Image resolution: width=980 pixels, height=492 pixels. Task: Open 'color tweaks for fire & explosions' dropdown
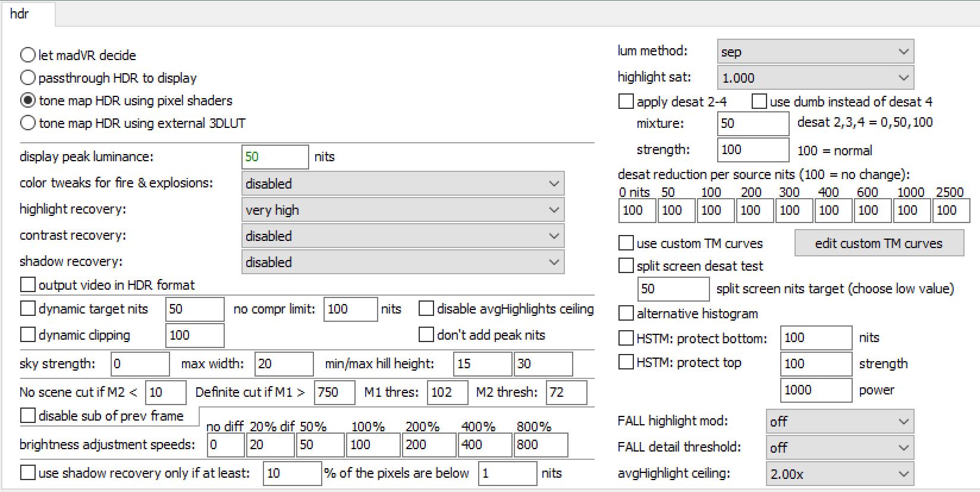403,184
